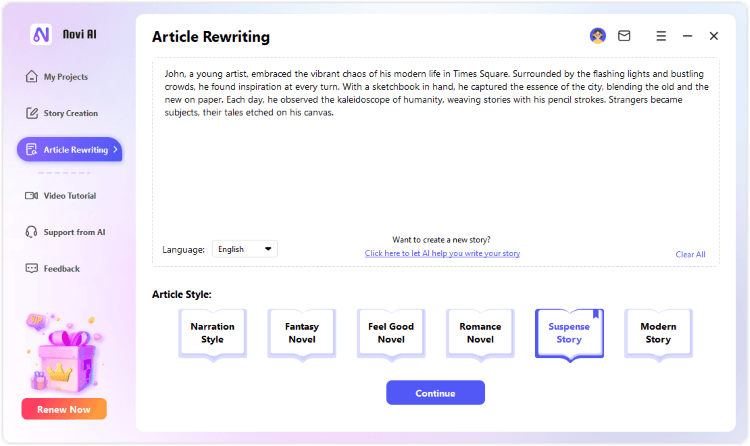Click Clear All link
This screenshot has width=750, height=446.
point(690,254)
